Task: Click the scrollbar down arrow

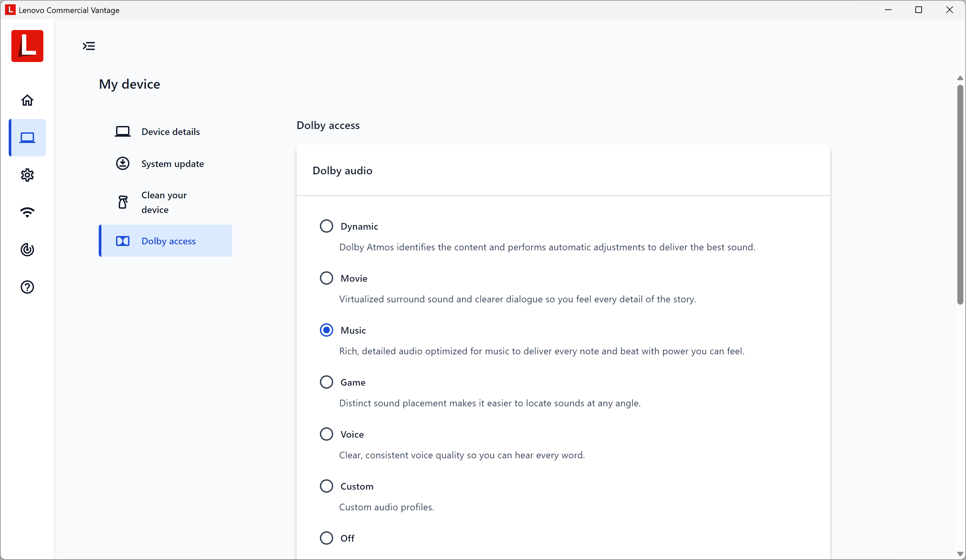Action: 960,554
